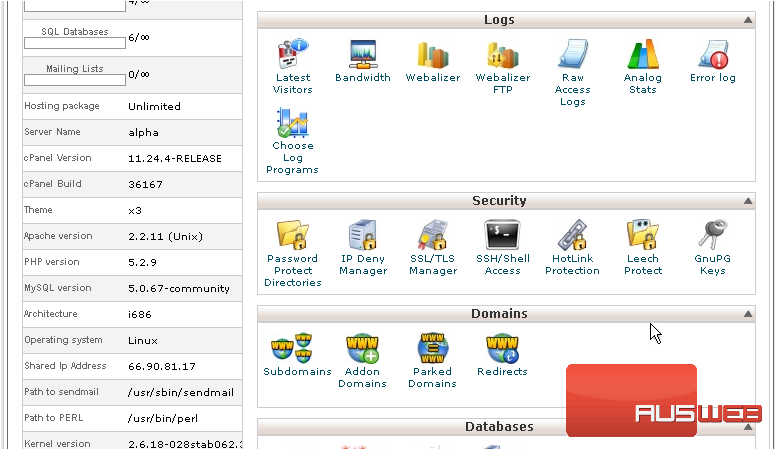The height and width of the screenshot is (450, 776).
Task: Select shared IP '66.90.81.17'
Action: pos(162,366)
